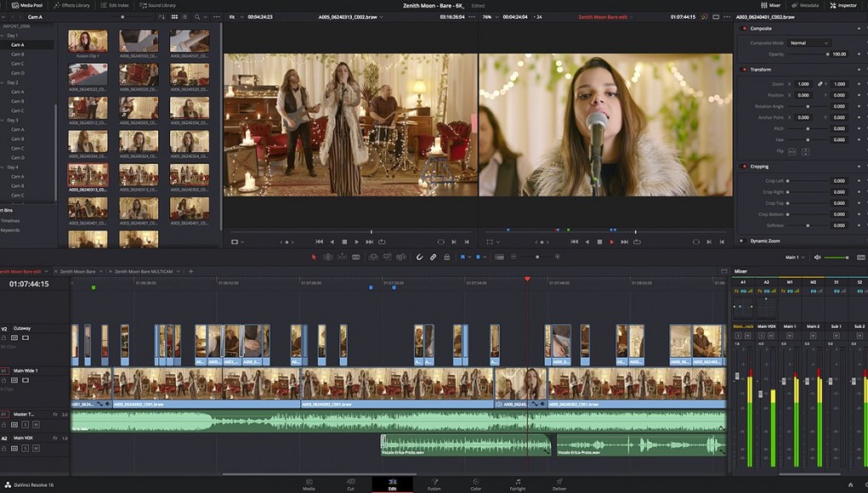Click the Insert Clip toolbar icon
The width and height of the screenshot is (868, 493).
click(374, 257)
